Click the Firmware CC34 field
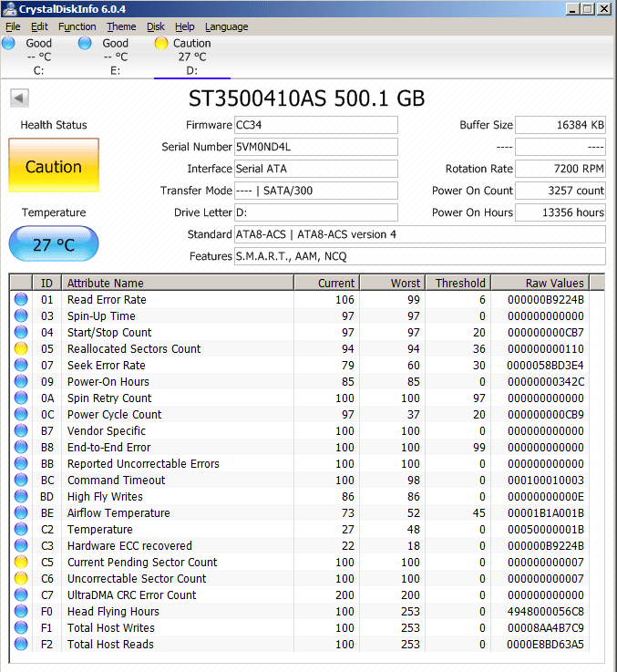 coord(315,125)
